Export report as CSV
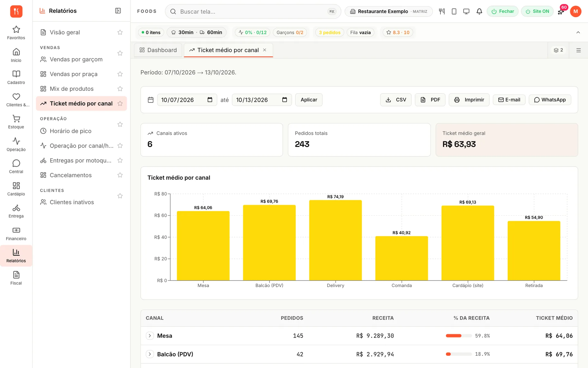Viewport: 588px width, 368px height. 396,100
